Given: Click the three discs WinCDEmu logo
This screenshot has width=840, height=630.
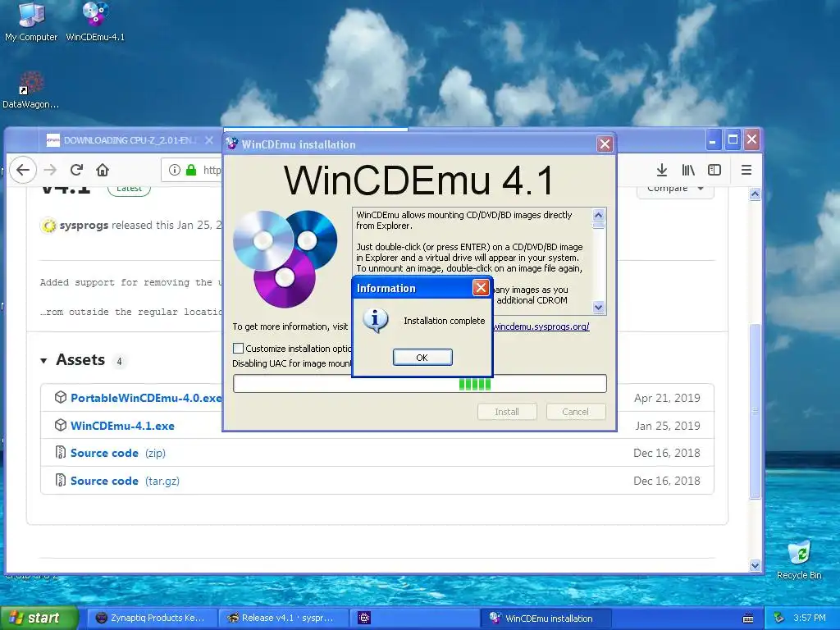Looking at the screenshot, I should click(x=285, y=258).
